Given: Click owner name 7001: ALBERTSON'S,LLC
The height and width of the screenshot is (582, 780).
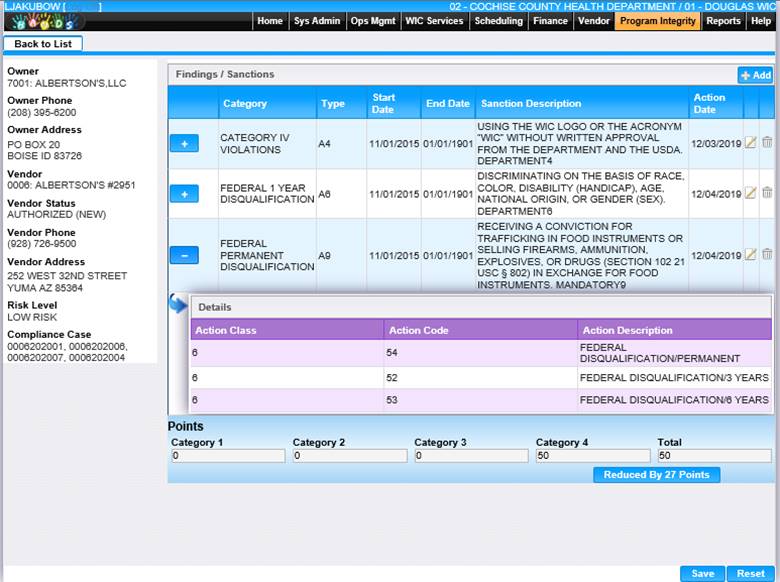Looking at the screenshot, I should pyautogui.click(x=67, y=83).
